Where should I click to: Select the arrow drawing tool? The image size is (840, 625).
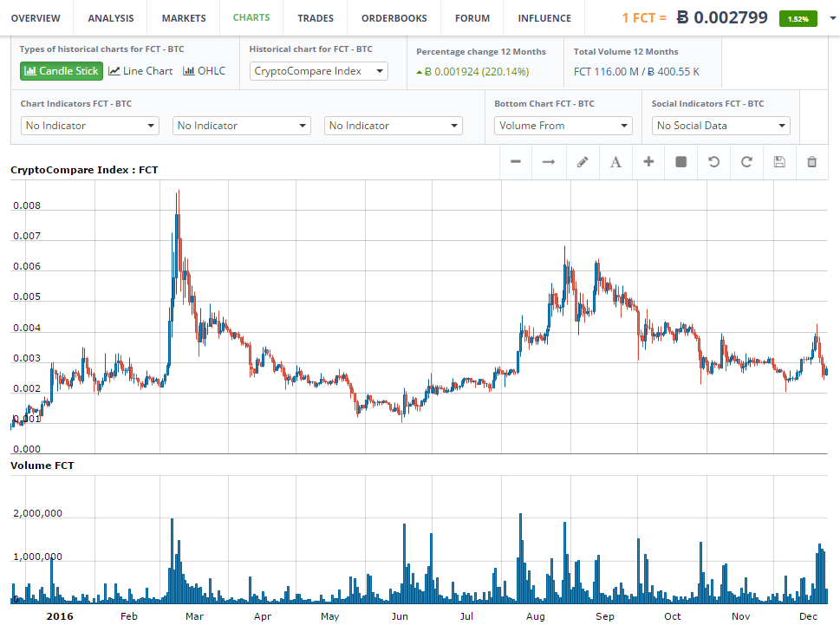point(549,162)
